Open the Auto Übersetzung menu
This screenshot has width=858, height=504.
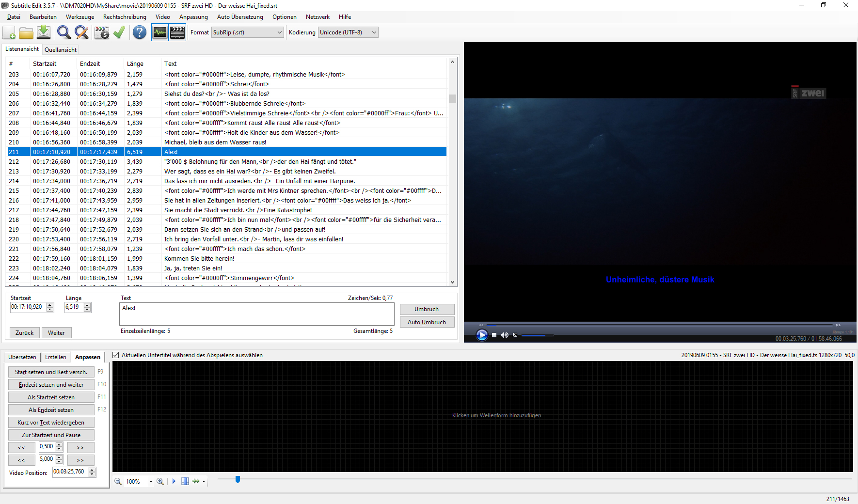click(240, 17)
